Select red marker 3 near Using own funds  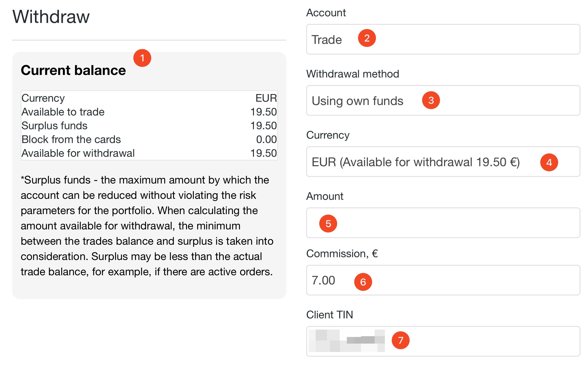pos(431,100)
